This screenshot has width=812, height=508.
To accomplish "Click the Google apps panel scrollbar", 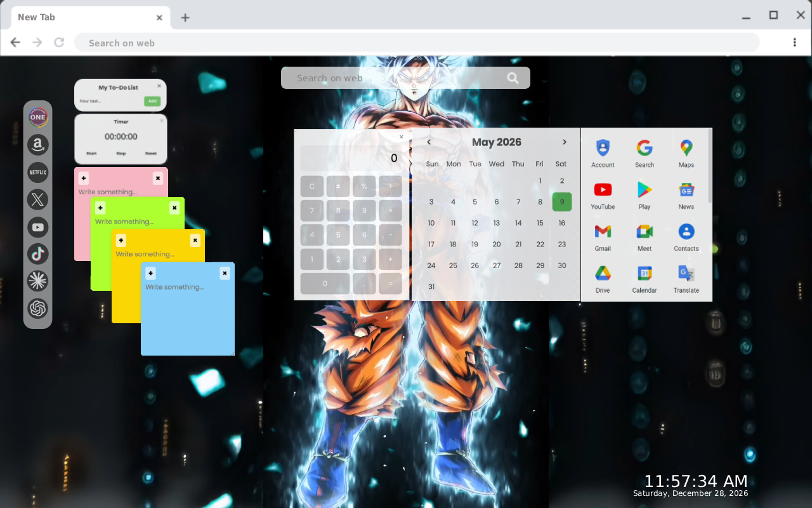I will [709, 167].
